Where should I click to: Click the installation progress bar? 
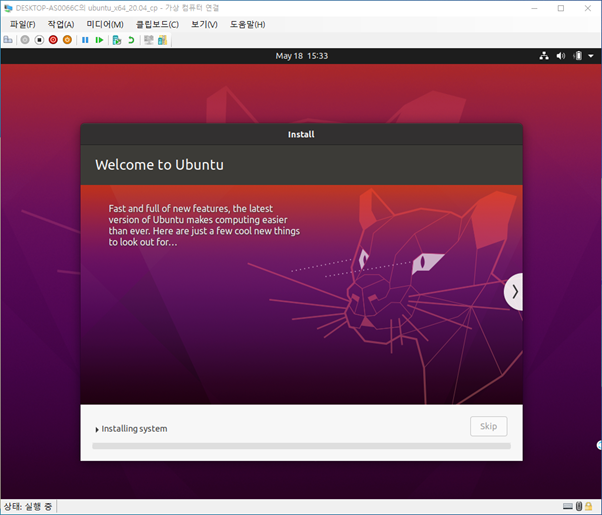click(x=301, y=446)
